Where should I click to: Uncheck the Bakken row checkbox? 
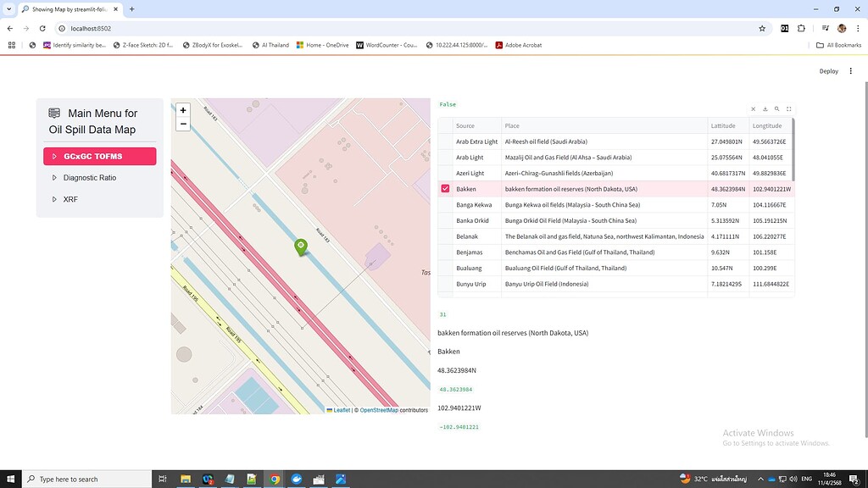click(x=445, y=189)
